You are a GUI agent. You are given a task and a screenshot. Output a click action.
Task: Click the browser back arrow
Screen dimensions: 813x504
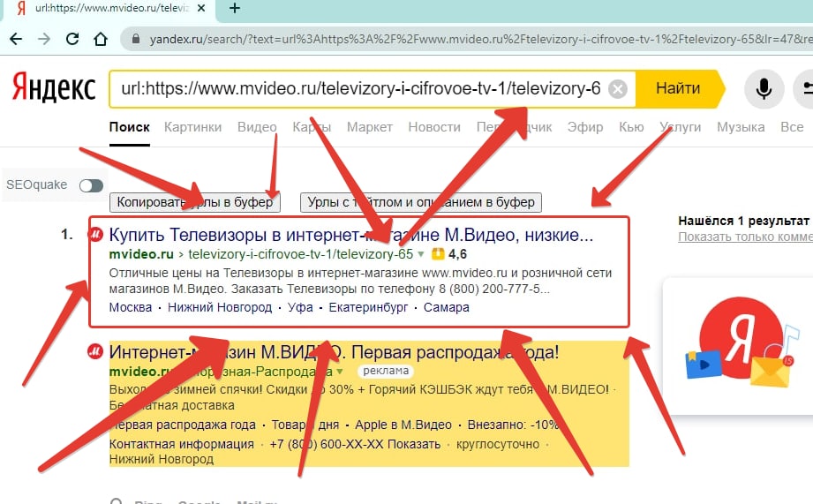pyautogui.click(x=16, y=39)
